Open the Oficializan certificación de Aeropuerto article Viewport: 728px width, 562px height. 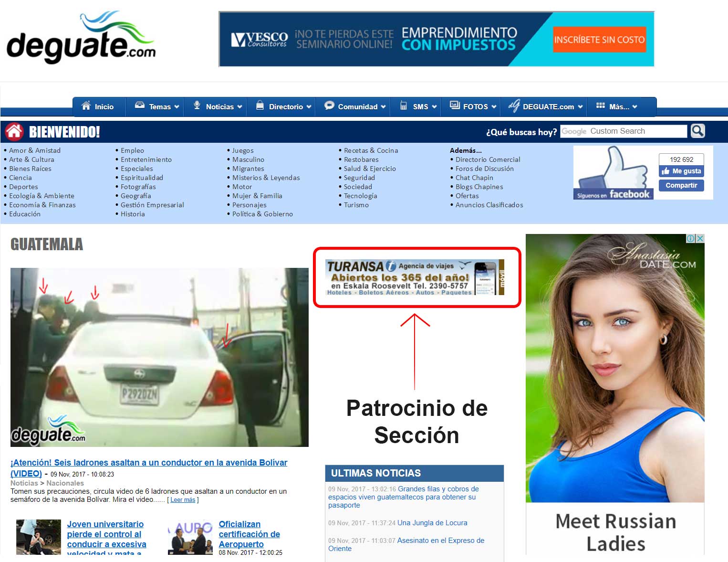(249, 534)
